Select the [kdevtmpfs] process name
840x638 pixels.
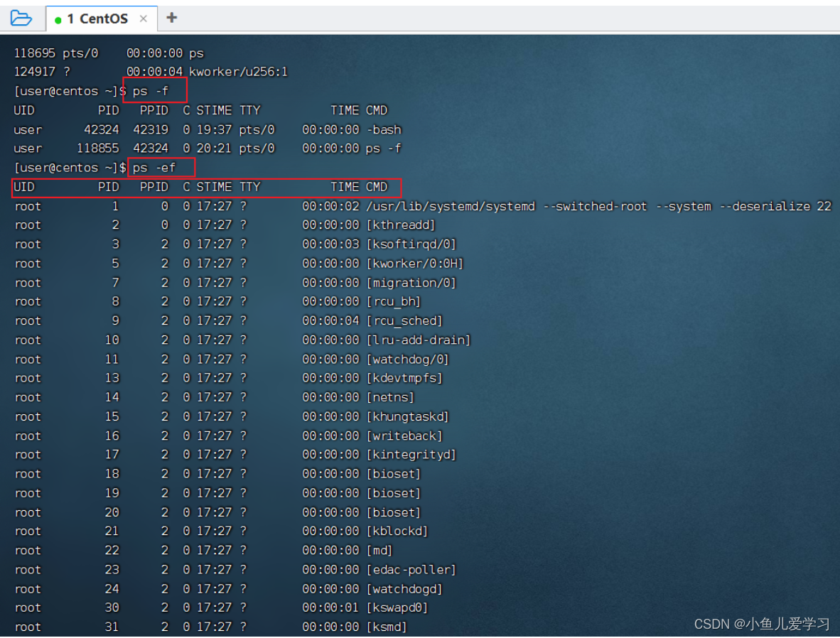tap(404, 378)
